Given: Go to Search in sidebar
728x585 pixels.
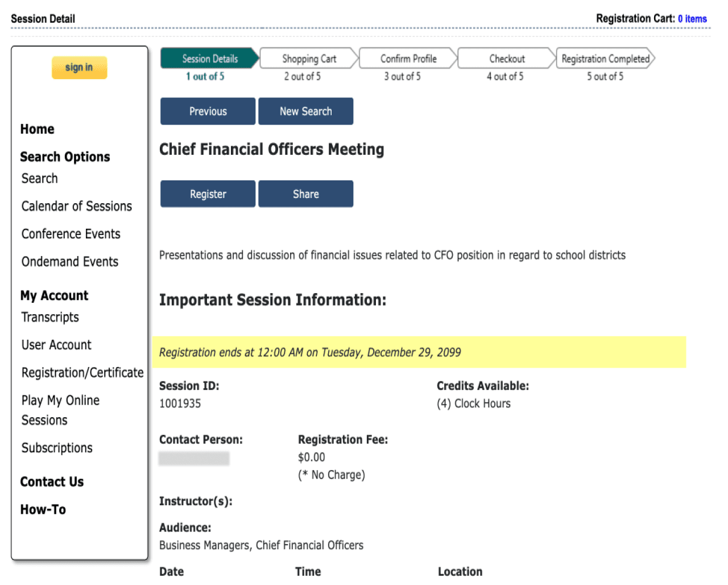Looking at the screenshot, I should coord(40,179).
